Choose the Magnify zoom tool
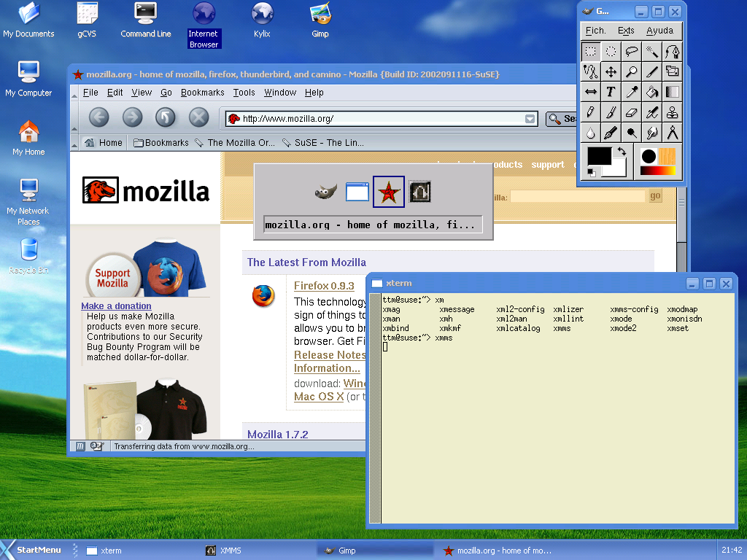 coord(632,72)
